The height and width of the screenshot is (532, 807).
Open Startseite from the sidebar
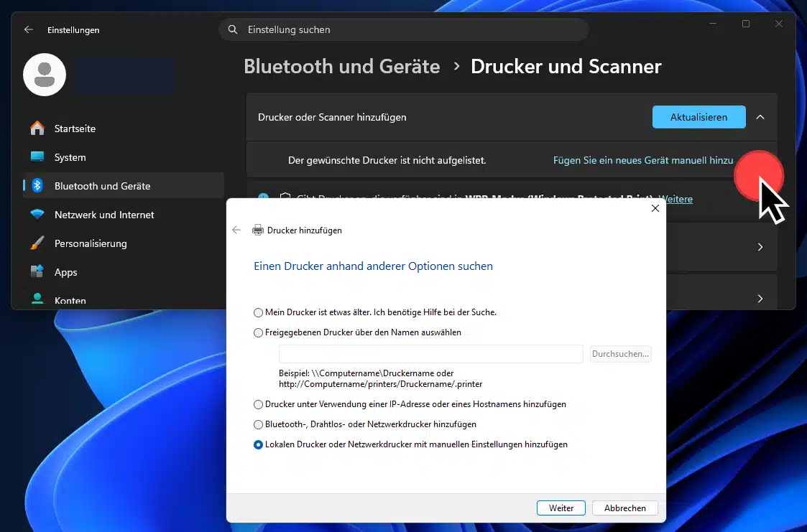[124, 129]
